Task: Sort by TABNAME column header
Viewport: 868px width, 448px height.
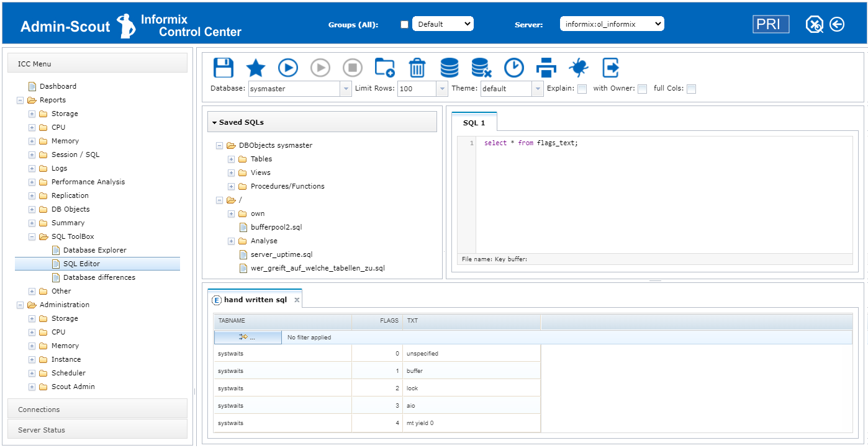Action: pyautogui.click(x=283, y=321)
